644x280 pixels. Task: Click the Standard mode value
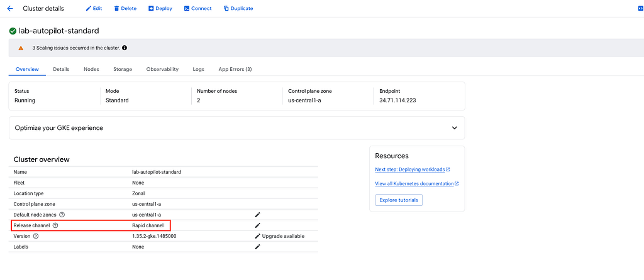coord(117,100)
